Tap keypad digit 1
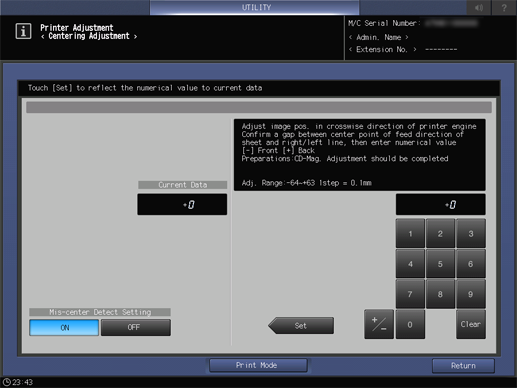 (x=410, y=234)
